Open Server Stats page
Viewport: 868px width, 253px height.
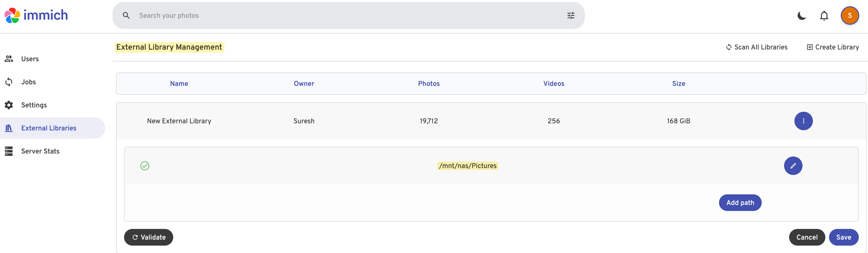(40, 151)
